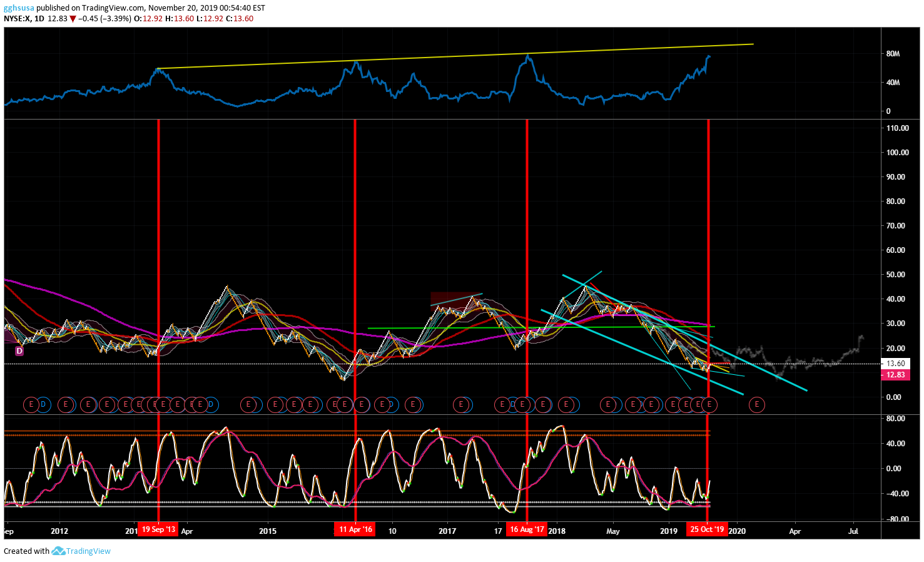Click the red 12.83 price label
The width and height of the screenshot is (924, 562).
(x=895, y=375)
